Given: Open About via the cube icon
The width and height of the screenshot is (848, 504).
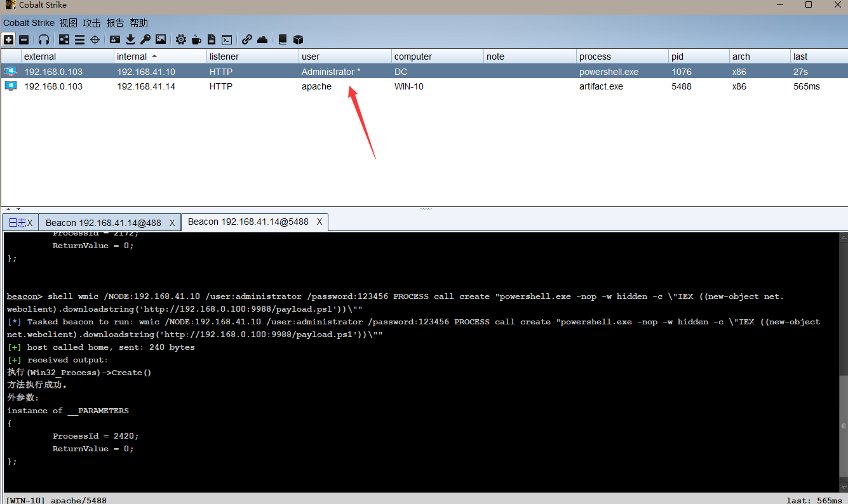Looking at the screenshot, I should [x=298, y=39].
